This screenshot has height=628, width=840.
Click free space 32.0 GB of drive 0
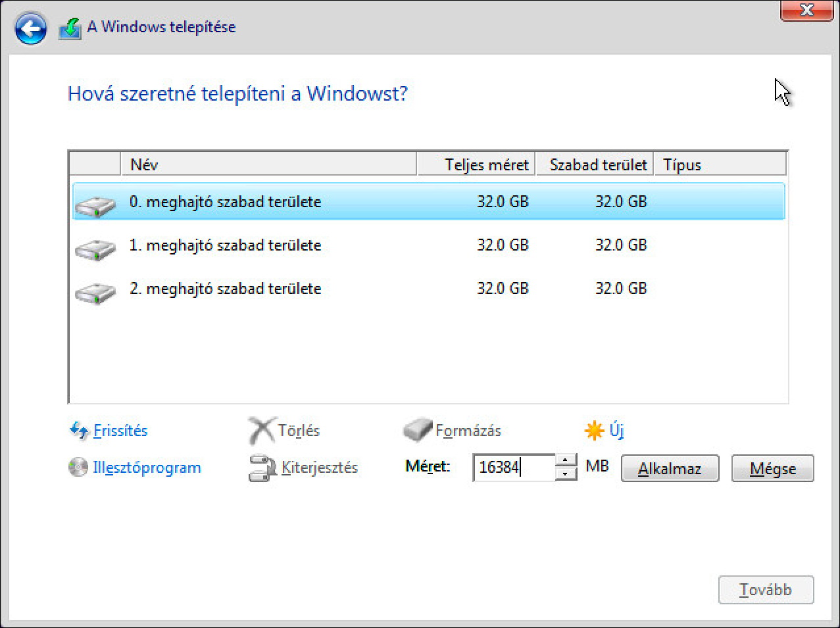pos(621,202)
